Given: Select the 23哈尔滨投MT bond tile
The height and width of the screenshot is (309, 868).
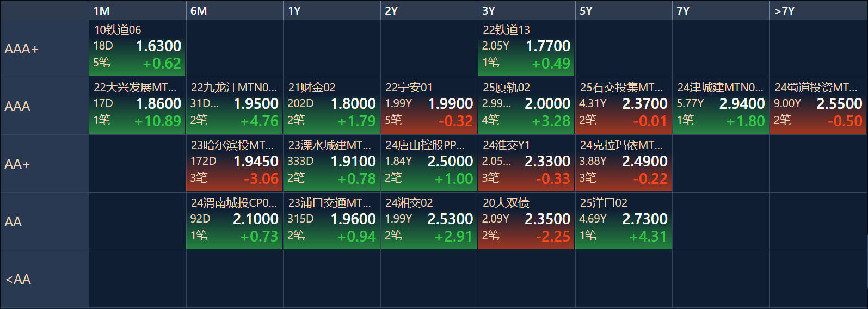Looking at the screenshot, I should click(x=235, y=164).
